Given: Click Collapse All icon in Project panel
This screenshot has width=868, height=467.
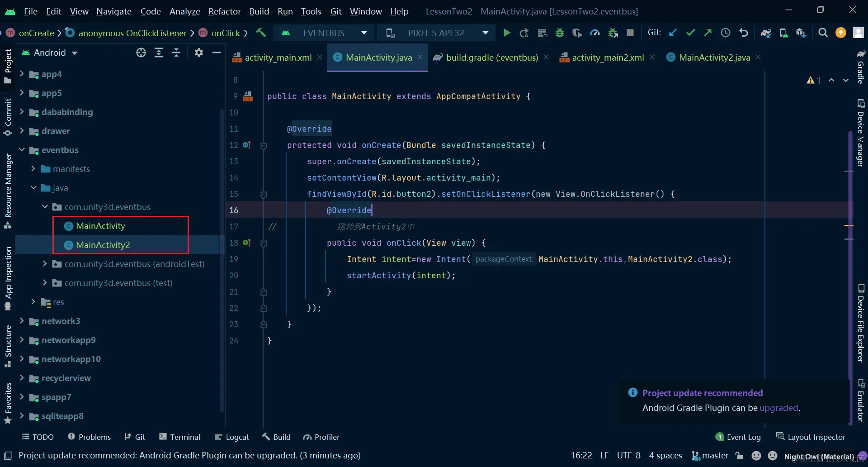Looking at the screenshot, I should click(176, 52).
